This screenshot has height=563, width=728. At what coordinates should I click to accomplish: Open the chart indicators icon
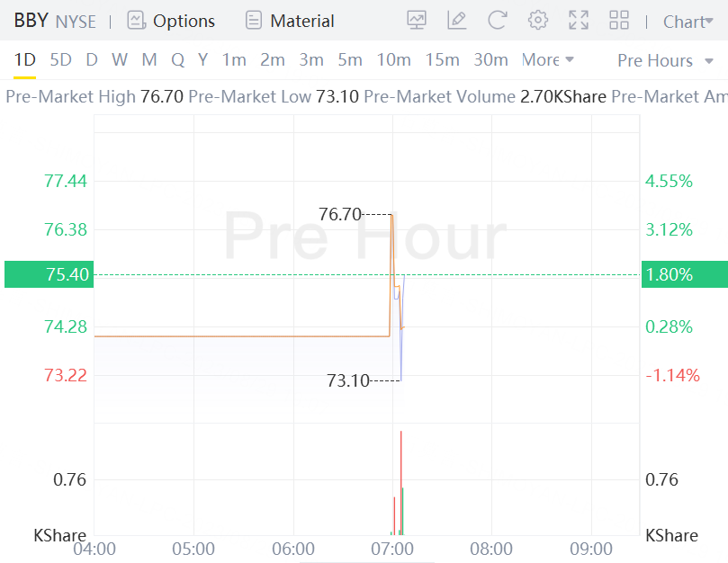[417, 20]
